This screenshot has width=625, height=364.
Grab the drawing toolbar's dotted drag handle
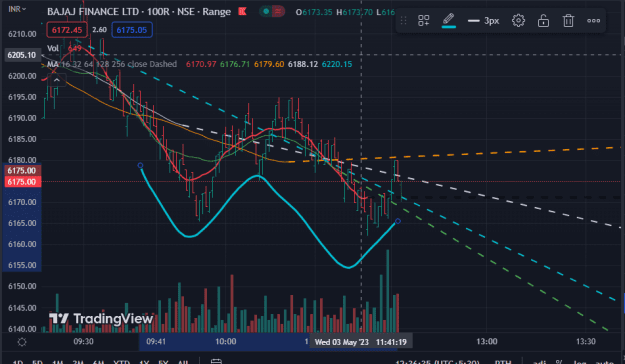(x=403, y=20)
